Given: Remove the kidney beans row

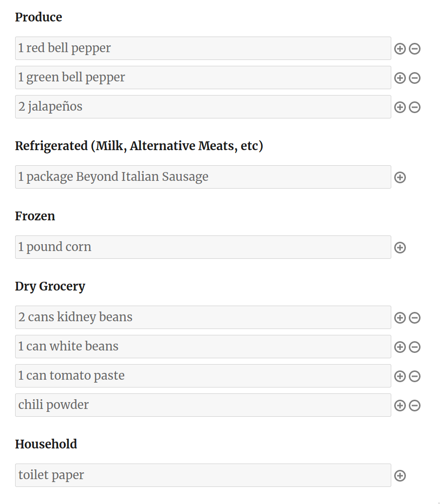Looking at the screenshot, I should point(415,318).
